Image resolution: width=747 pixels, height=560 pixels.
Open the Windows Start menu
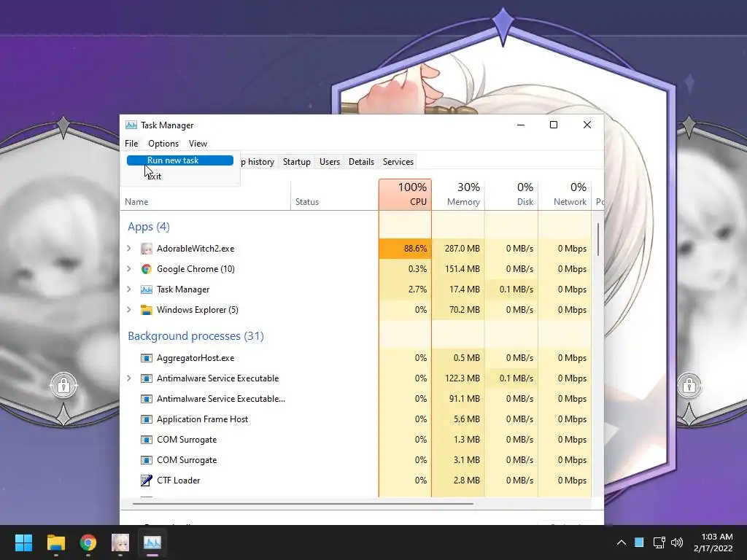tap(23, 542)
